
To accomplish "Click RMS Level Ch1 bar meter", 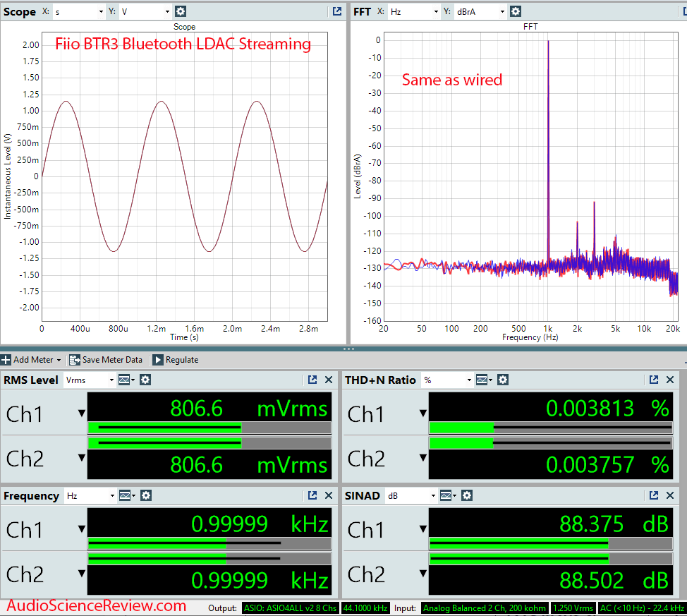I will pos(209,428).
